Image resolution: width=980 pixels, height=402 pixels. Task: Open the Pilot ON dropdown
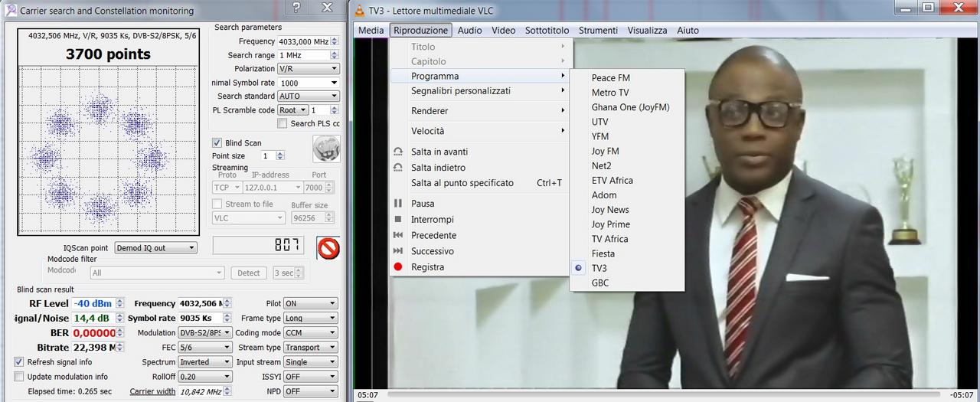tap(310, 304)
